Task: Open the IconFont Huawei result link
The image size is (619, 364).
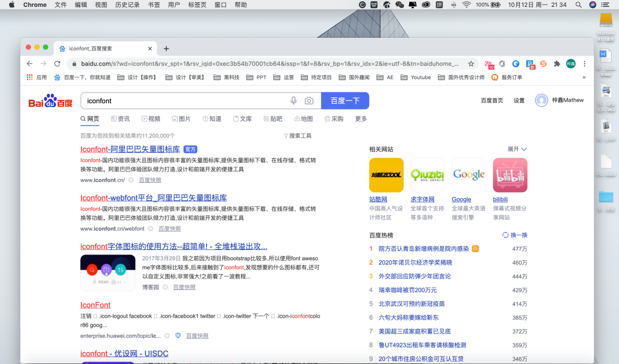Action: coord(96,305)
